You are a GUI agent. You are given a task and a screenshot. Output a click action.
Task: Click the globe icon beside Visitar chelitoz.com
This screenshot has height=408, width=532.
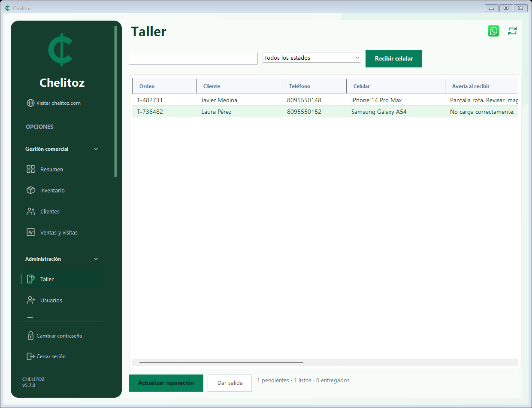[x=30, y=103]
